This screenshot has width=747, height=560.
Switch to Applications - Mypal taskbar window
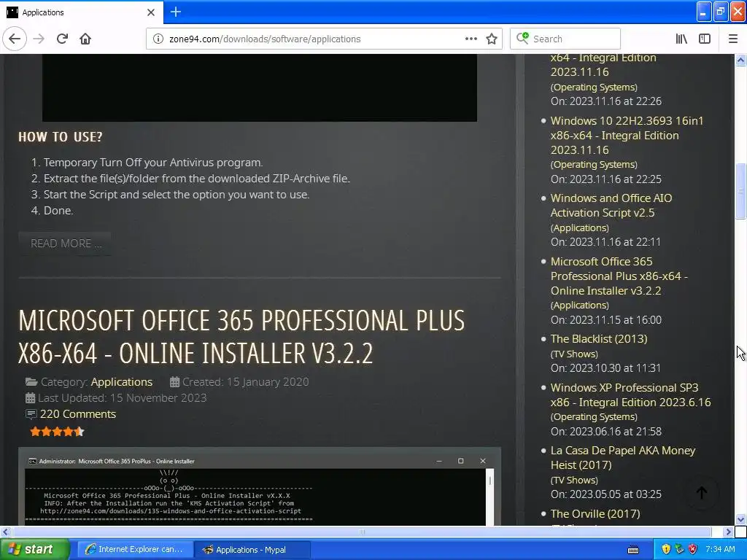click(252, 549)
